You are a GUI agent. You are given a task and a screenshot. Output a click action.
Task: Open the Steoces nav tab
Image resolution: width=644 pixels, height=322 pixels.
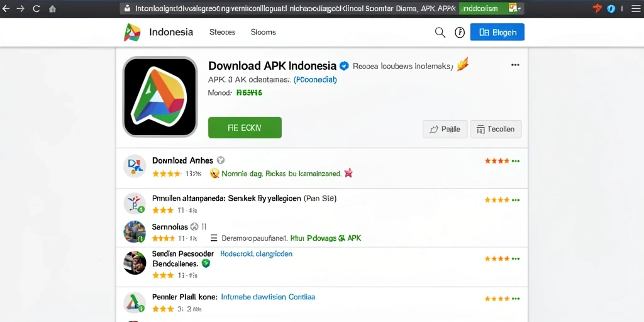click(222, 32)
